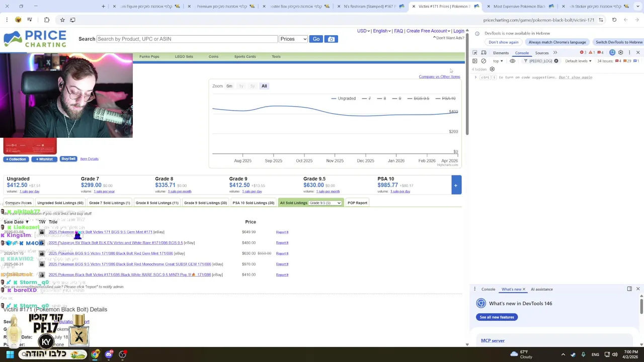The image size is (644, 362).
Task: Clear the PEDRO_LOG filter text
Action: point(556,61)
